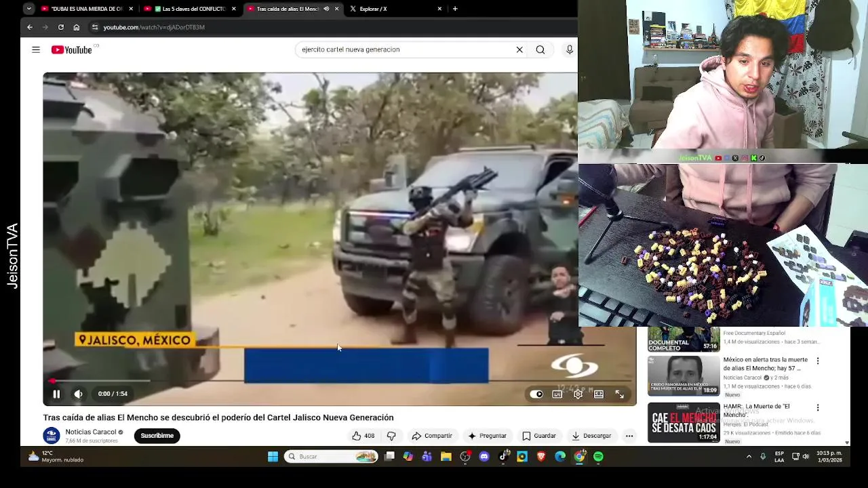Open File Explorer from the taskbar
Image resolution: width=868 pixels, height=488 pixels.
tap(446, 457)
